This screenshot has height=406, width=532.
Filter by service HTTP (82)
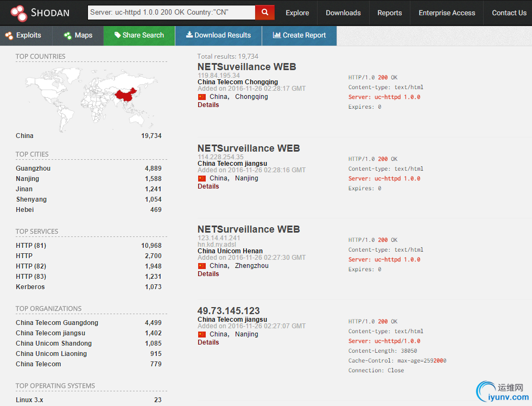[31, 266]
